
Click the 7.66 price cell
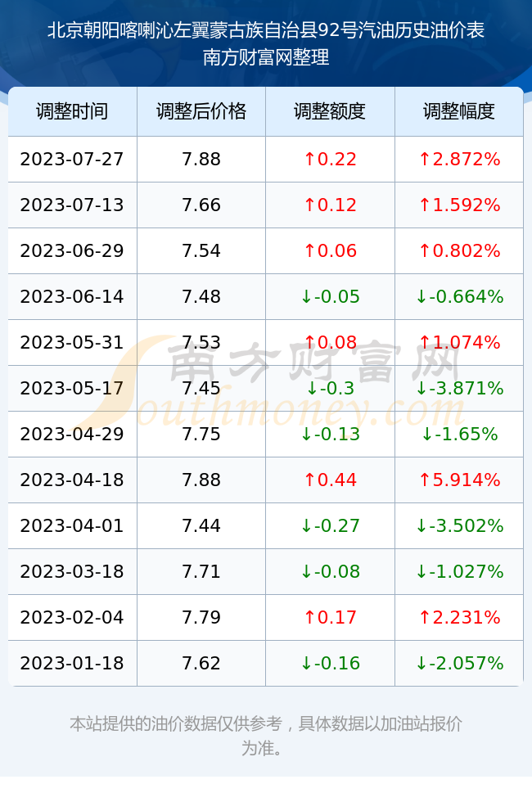coord(201,205)
